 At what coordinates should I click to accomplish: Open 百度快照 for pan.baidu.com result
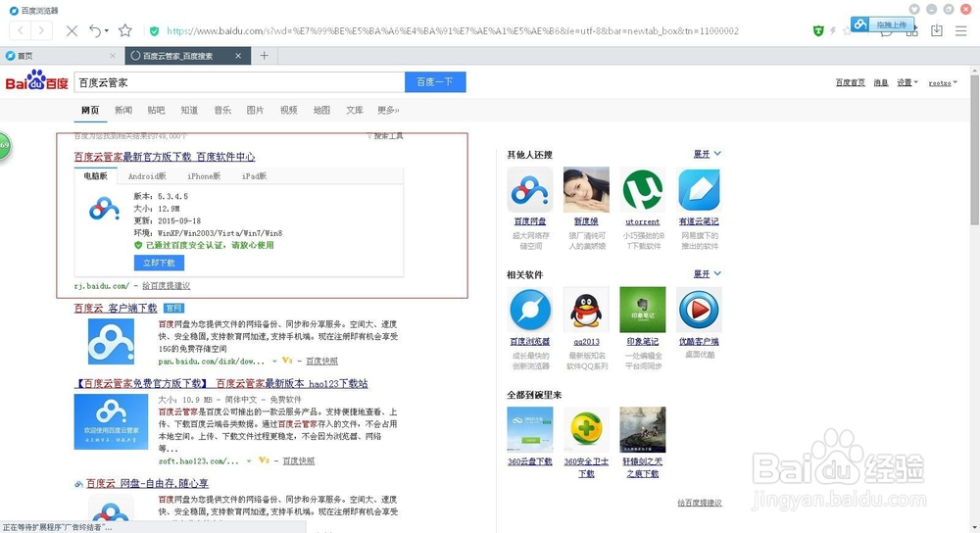click(321, 362)
